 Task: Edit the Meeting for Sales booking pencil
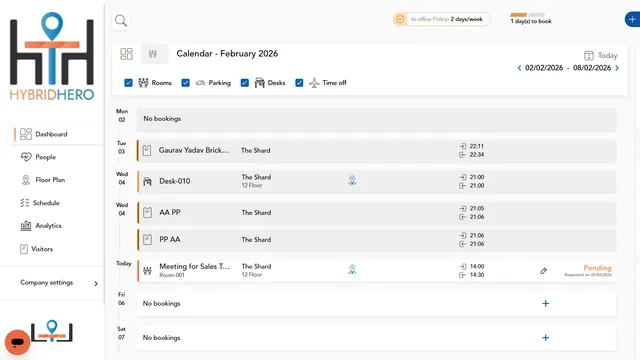tap(543, 271)
